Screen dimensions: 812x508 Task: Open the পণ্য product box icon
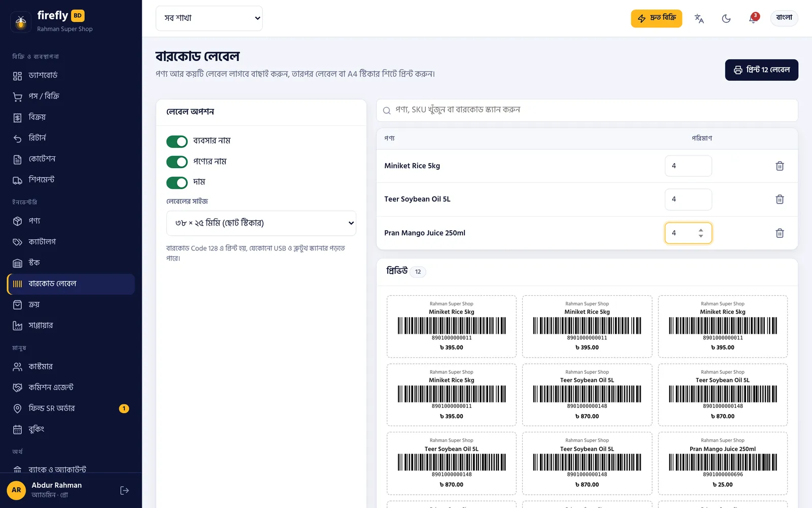(x=17, y=221)
